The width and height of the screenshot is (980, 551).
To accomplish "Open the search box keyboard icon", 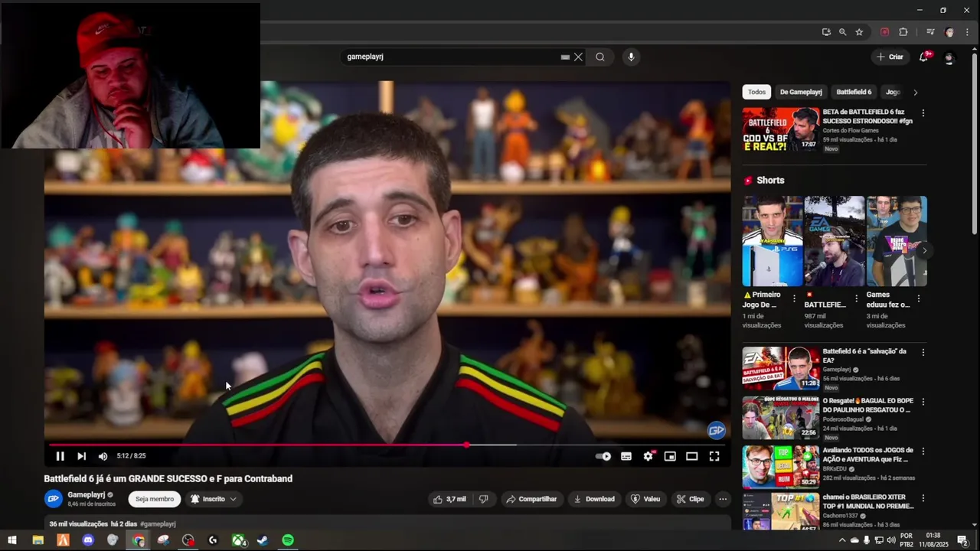I will pyautogui.click(x=565, y=57).
